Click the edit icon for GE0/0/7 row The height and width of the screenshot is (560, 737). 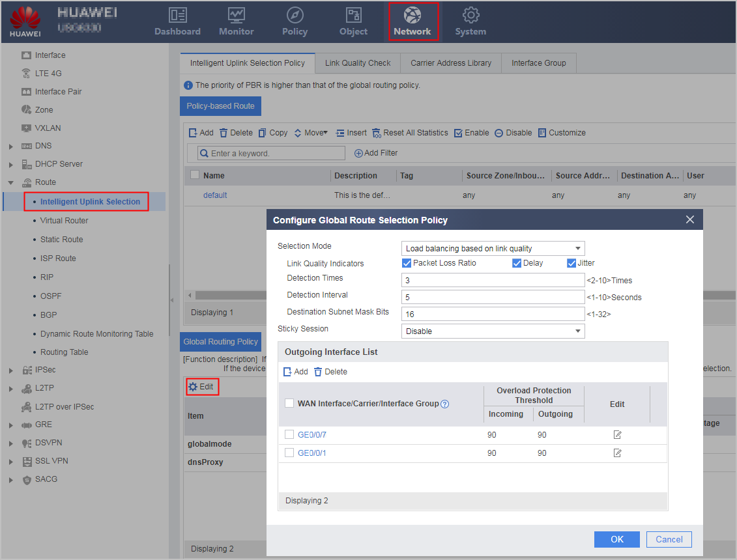[x=617, y=435]
